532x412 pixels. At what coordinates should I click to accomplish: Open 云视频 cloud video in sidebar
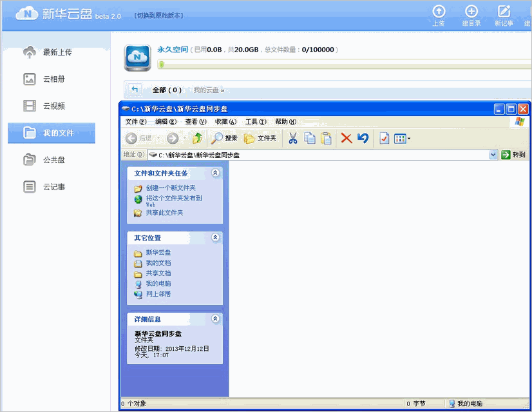44,106
